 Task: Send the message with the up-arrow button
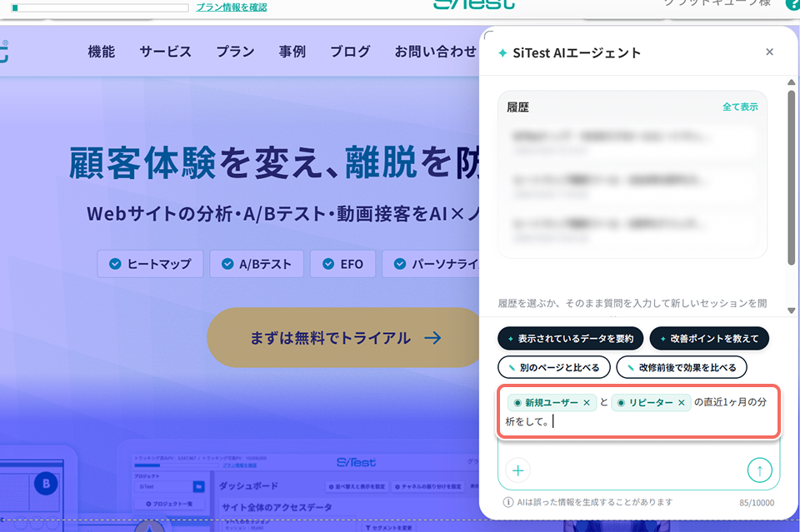[x=760, y=470]
